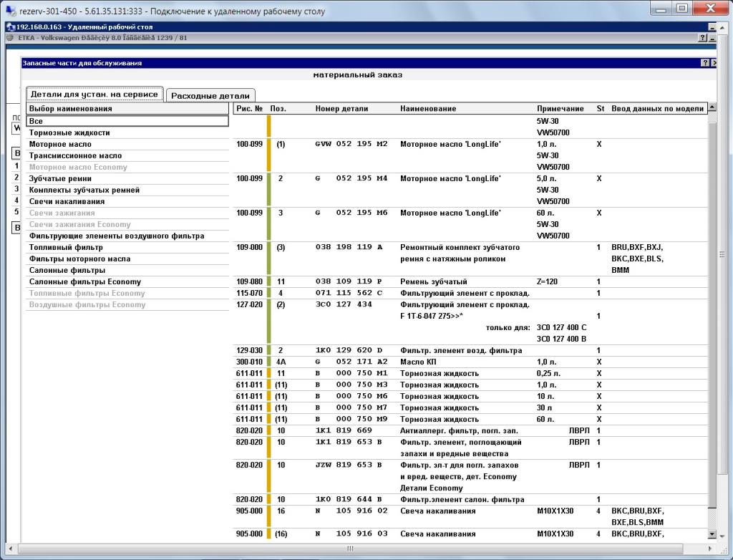Pick the 'Салонные фильтры' category
The width and height of the screenshot is (733, 560).
pos(127,270)
